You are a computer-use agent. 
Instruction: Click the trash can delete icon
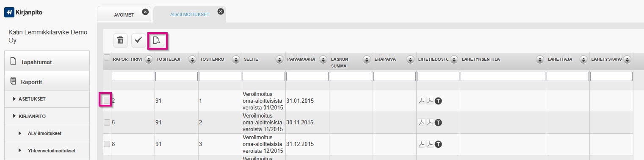(x=120, y=40)
